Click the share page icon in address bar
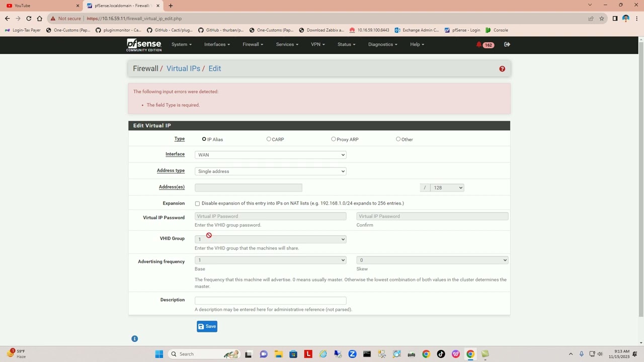The image size is (644, 362). pyautogui.click(x=591, y=19)
